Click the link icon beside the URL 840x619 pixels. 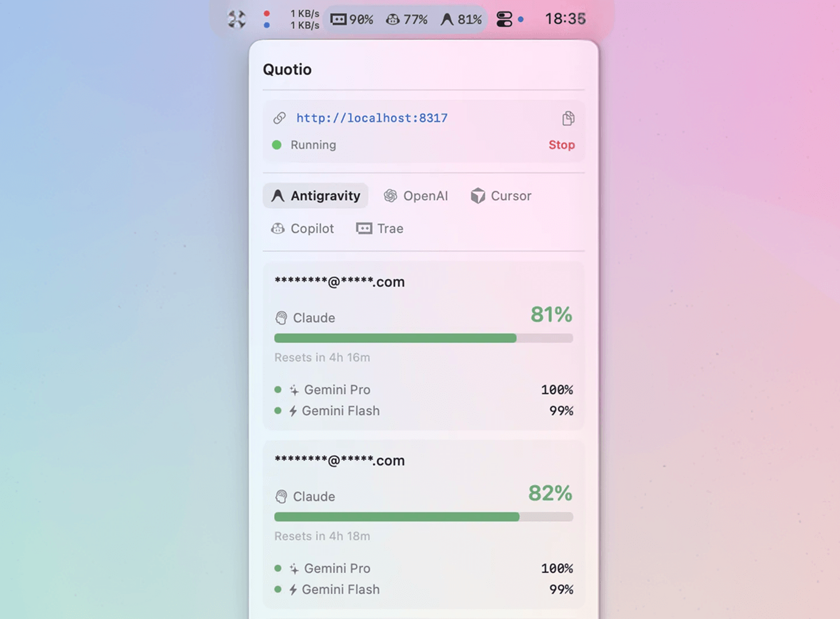(280, 118)
